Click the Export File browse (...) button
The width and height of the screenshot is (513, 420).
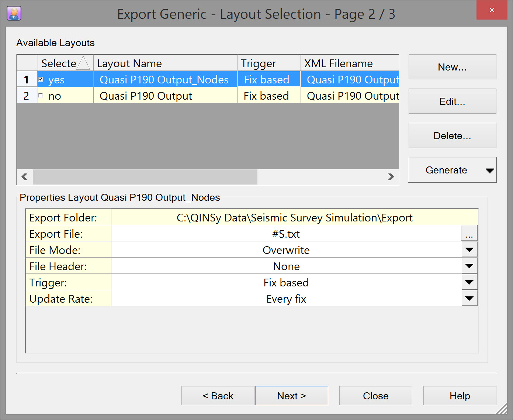pyautogui.click(x=469, y=234)
